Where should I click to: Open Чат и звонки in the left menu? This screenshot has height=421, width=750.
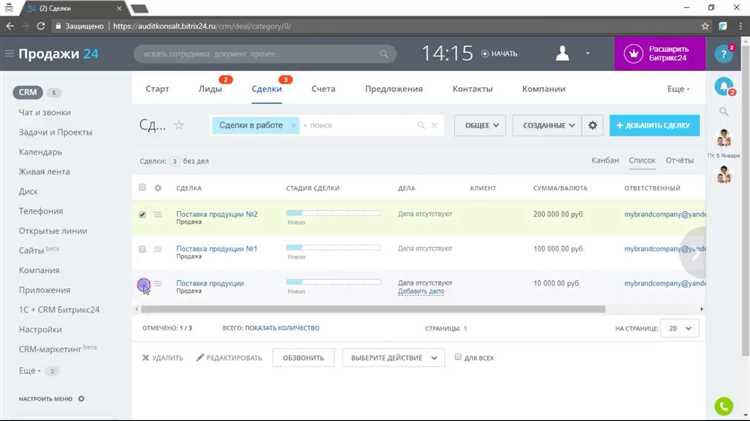pos(44,112)
